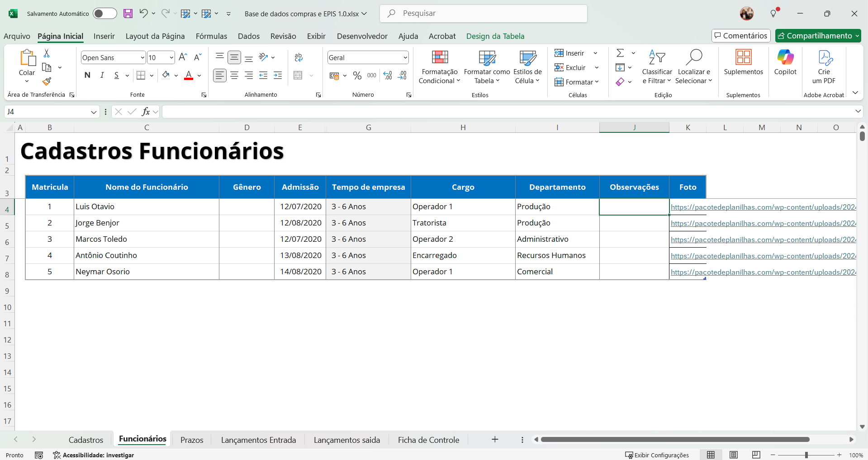The image size is (868, 460).
Task: Click the Pesquisar search box
Action: tap(484, 14)
